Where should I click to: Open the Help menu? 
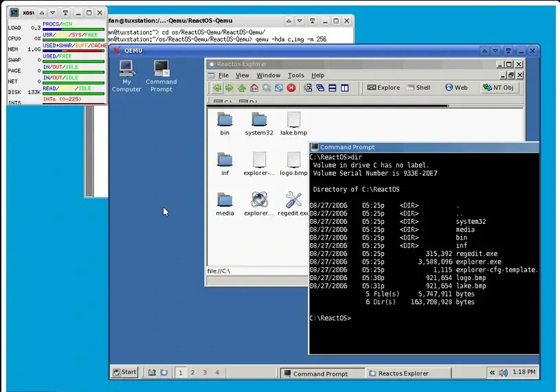317,76
